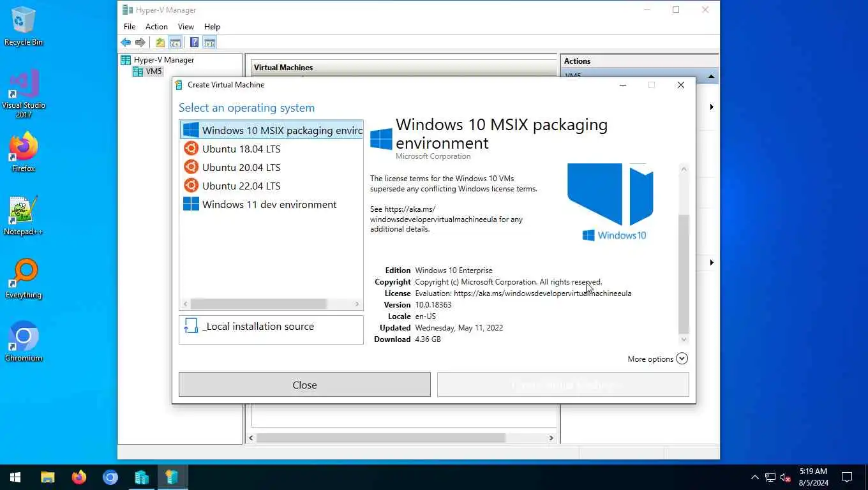Screen dimensions: 868x490
Task: Click the OS list scroll left arrow
Action: click(x=186, y=304)
